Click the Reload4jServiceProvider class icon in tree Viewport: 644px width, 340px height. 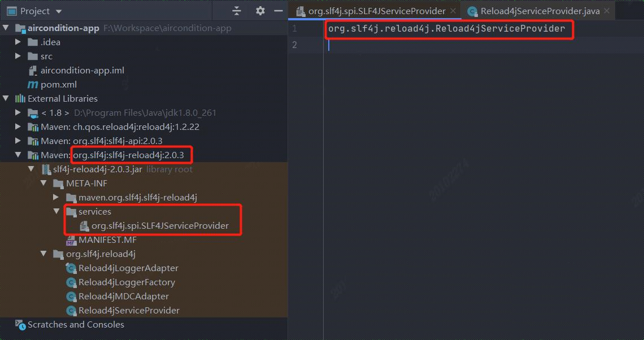click(72, 311)
